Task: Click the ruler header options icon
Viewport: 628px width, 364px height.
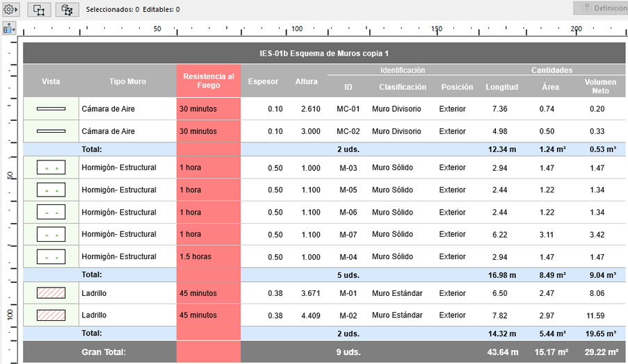Action: (9, 28)
